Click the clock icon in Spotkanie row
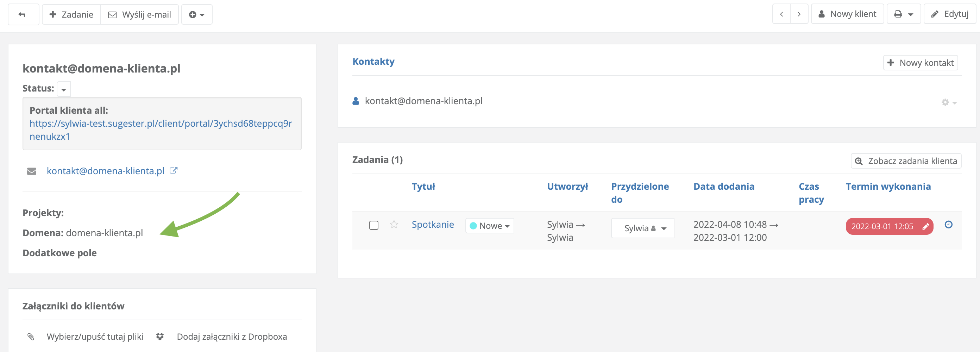 click(x=948, y=225)
